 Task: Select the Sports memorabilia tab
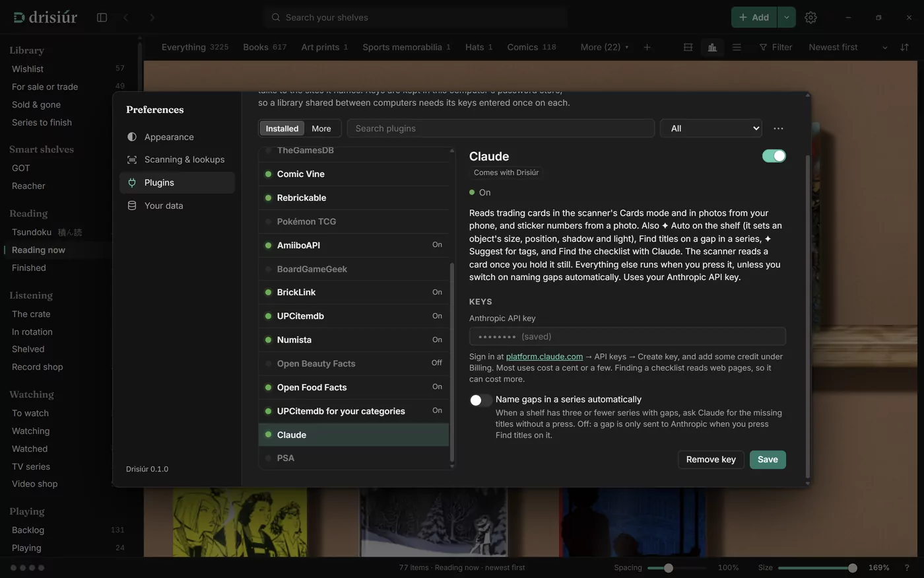[x=406, y=47]
